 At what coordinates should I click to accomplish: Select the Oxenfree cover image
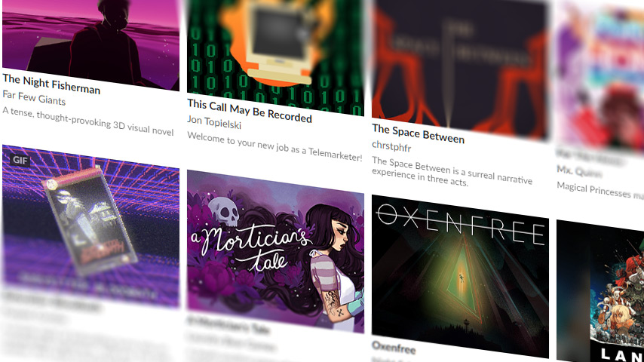tap(460, 276)
